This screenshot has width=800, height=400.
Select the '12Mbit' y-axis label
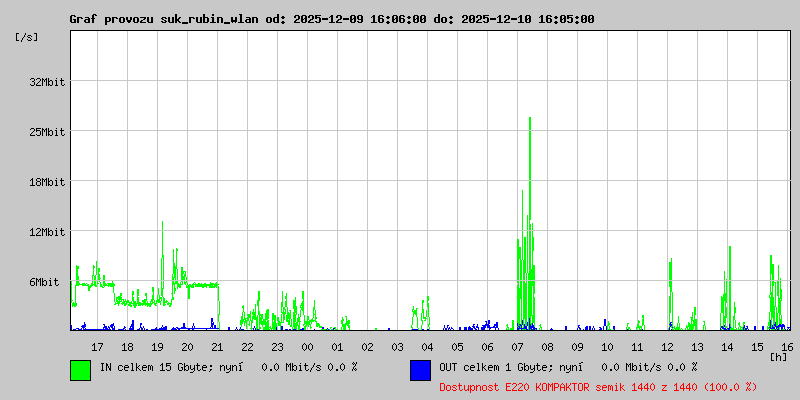point(47,232)
